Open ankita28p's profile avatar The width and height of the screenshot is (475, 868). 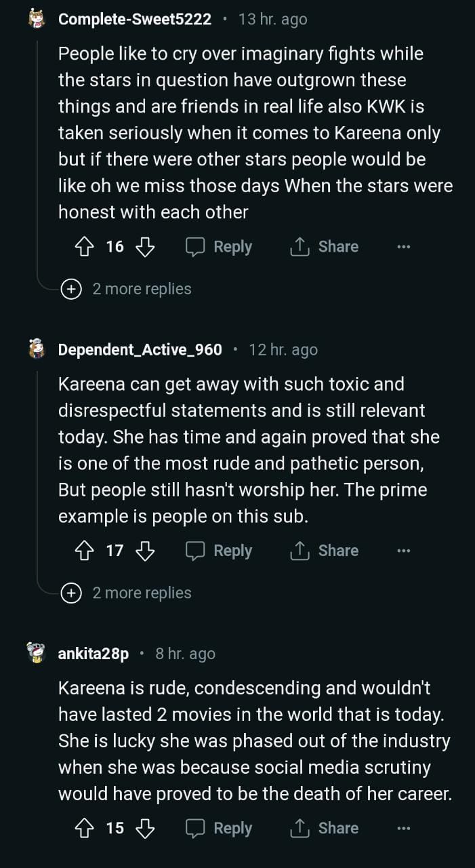(x=37, y=653)
